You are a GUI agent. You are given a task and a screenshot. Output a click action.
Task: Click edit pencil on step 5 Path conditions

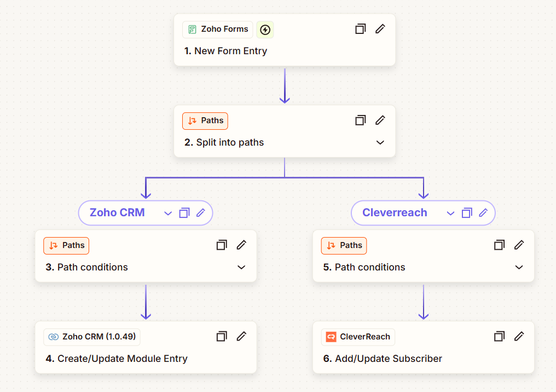point(519,245)
